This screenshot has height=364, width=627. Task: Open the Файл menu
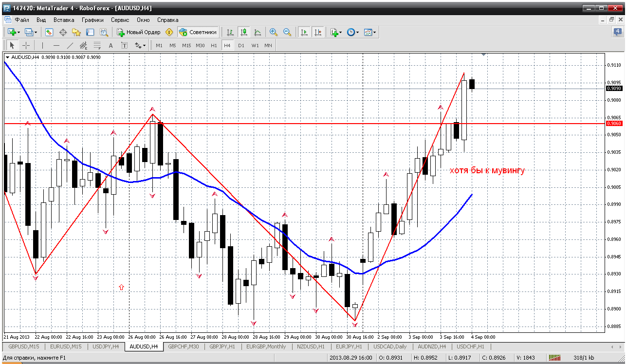coord(22,20)
